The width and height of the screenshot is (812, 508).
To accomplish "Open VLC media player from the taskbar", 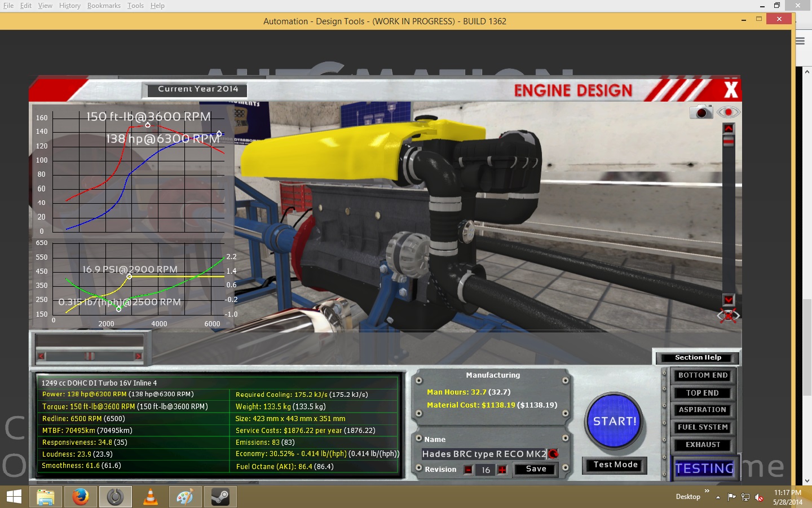I will click(151, 497).
